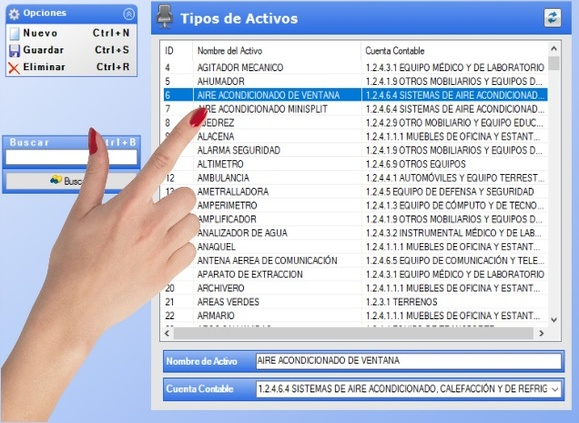Select the ALACENA row

(x=355, y=137)
